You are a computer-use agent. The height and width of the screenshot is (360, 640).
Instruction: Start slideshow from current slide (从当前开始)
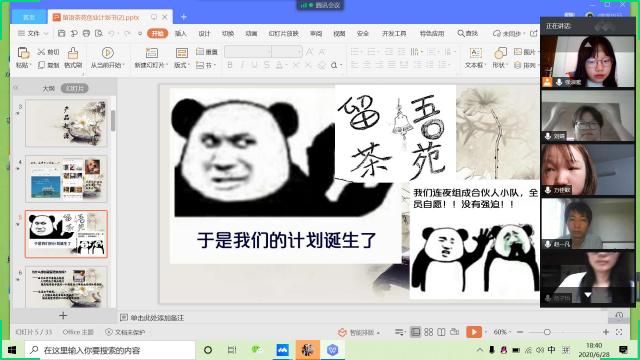[x=107, y=58]
